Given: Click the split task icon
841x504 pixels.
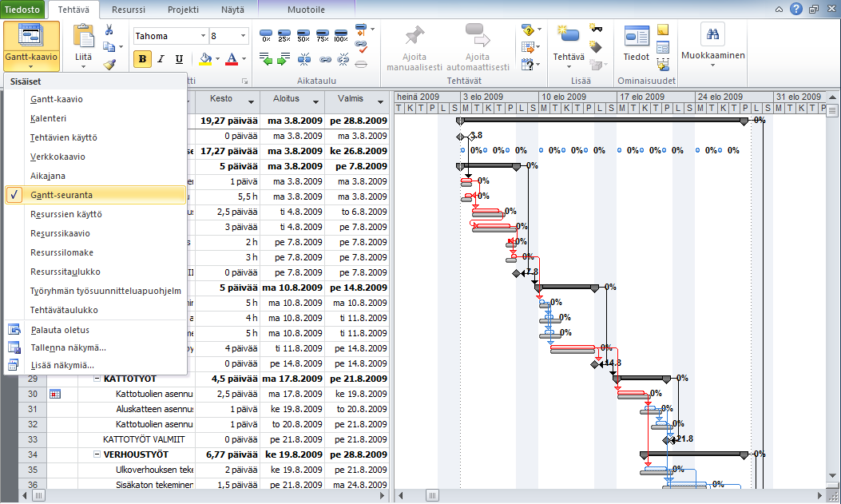Looking at the screenshot, I should coord(304,59).
